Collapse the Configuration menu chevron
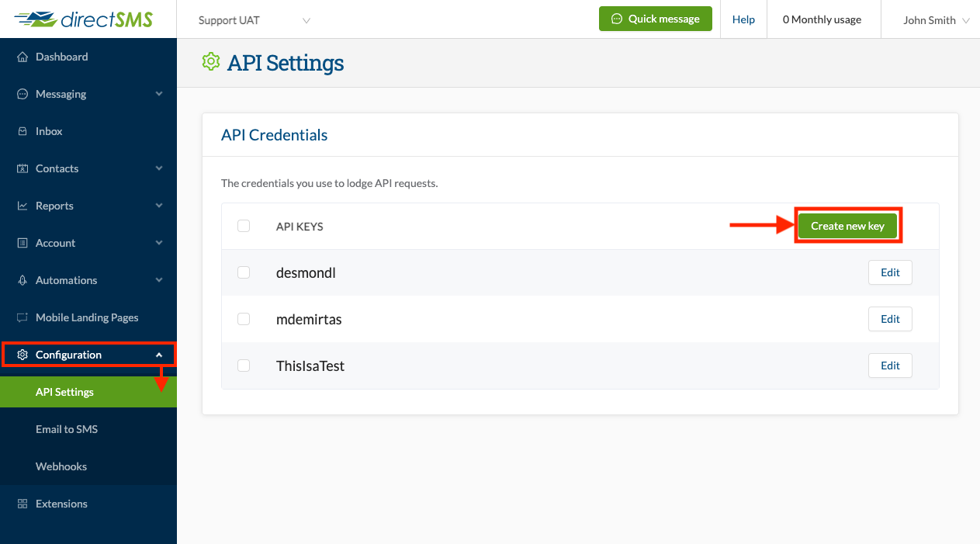980x544 pixels. click(x=159, y=355)
